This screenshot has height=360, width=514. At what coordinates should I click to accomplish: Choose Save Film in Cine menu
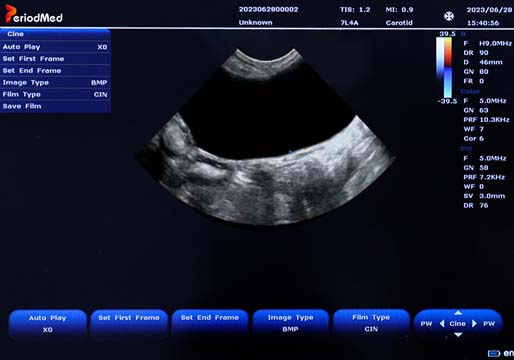coord(55,106)
